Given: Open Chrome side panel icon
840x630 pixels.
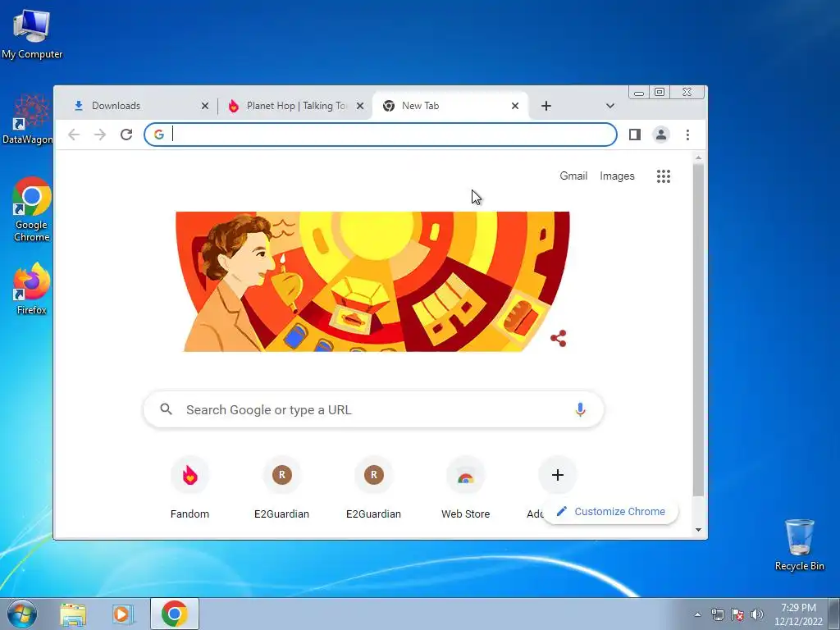Looking at the screenshot, I should [635, 135].
